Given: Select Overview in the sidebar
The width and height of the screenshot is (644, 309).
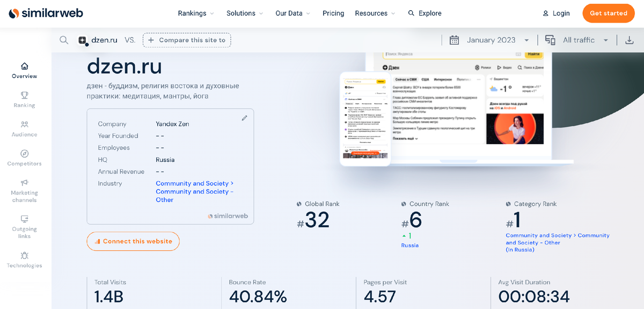Looking at the screenshot, I should pos(25,70).
